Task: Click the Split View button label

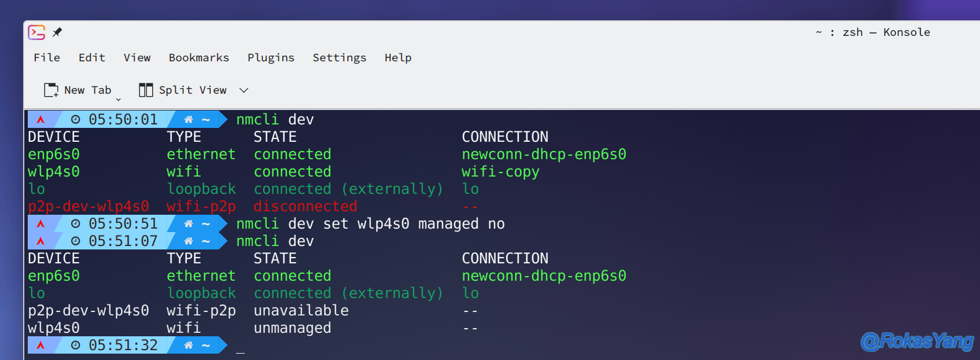Action: pos(193,90)
